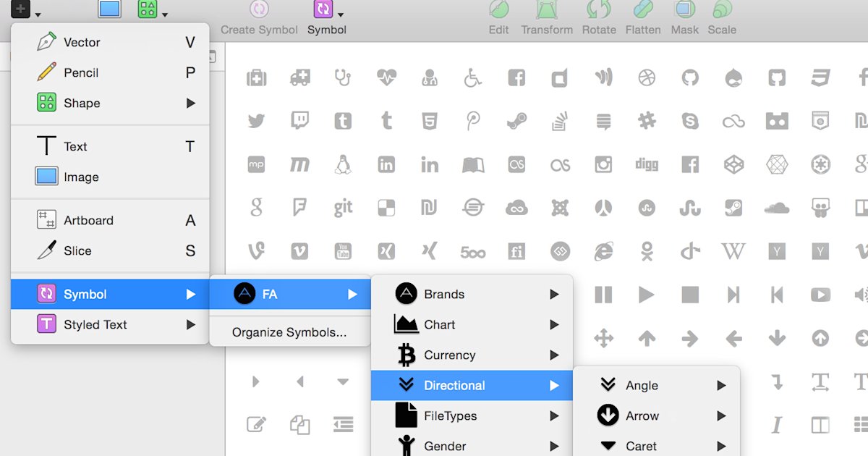
Task: Click the SoundCloud cloud icon
Action: coord(777,208)
